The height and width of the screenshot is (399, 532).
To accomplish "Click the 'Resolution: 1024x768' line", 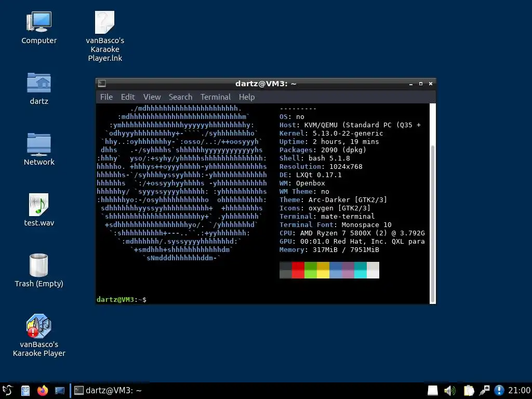I will click(321, 167).
